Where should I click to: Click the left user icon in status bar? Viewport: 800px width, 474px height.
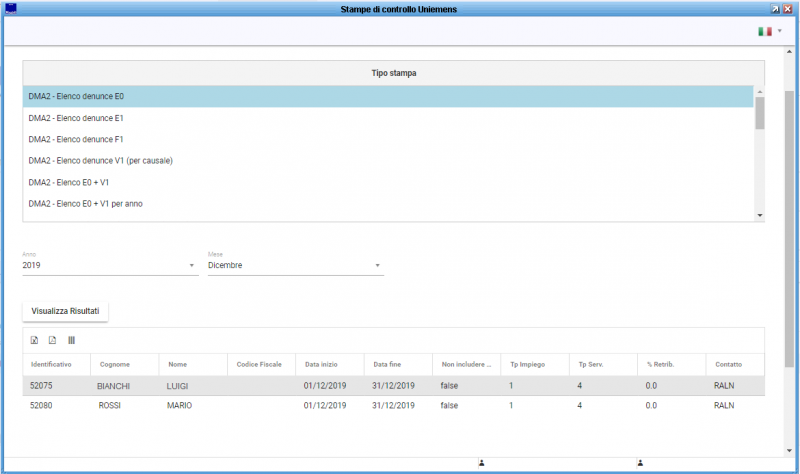(x=481, y=463)
